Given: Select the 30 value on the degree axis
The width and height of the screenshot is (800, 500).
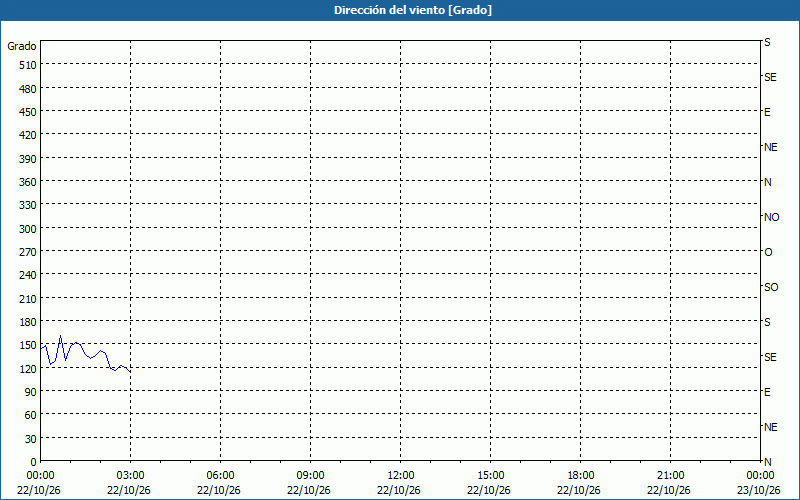Looking at the screenshot, I should click(31, 439).
